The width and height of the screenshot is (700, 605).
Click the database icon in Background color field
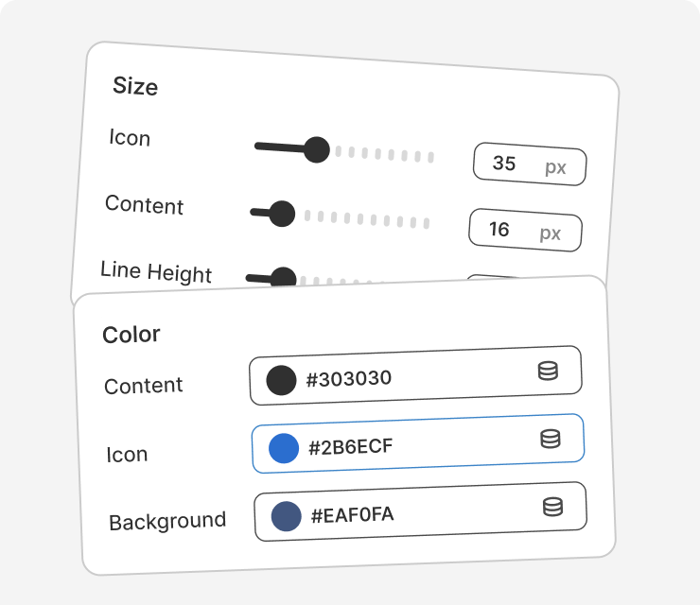(x=553, y=508)
